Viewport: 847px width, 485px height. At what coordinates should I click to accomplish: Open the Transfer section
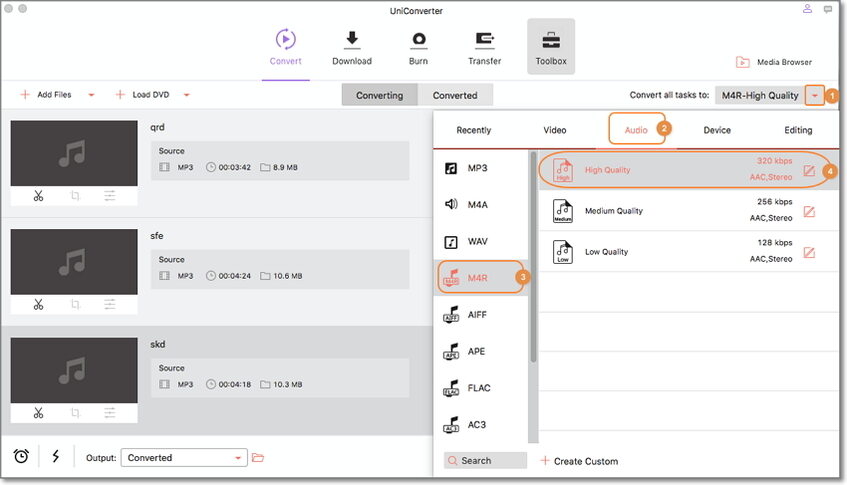tap(485, 48)
